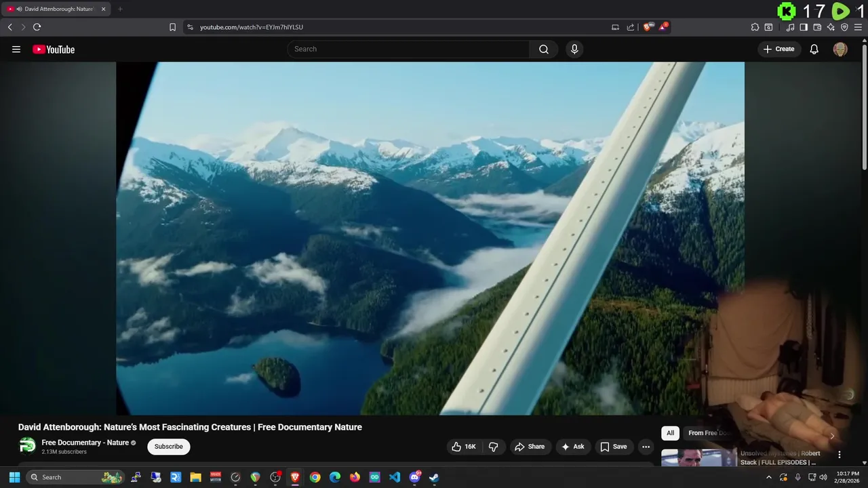Screen dimensions: 868x488
Task: Open Arduino IDE from the taskbar
Action: click(375, 477)
